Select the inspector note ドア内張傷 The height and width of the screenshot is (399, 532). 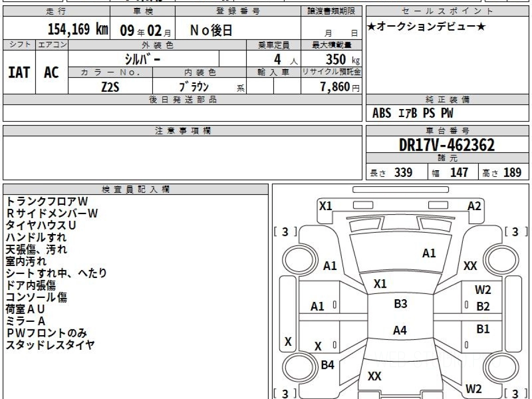31,285
